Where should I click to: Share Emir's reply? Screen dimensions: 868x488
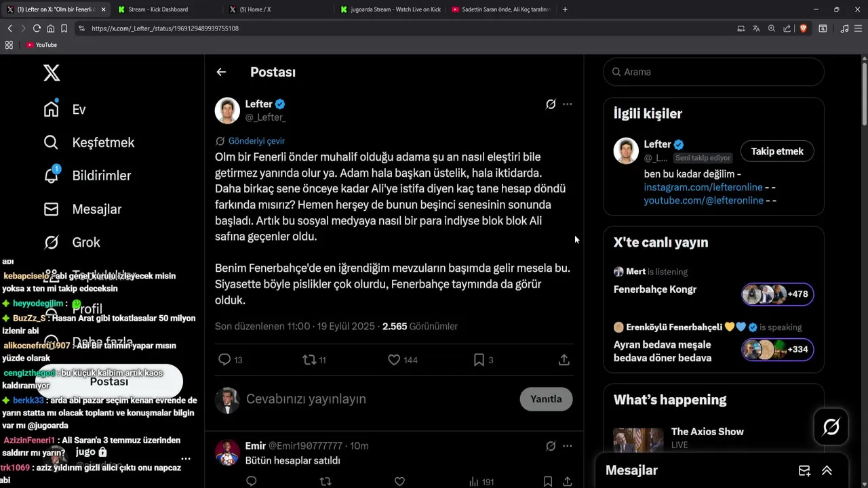pos(567,482)
